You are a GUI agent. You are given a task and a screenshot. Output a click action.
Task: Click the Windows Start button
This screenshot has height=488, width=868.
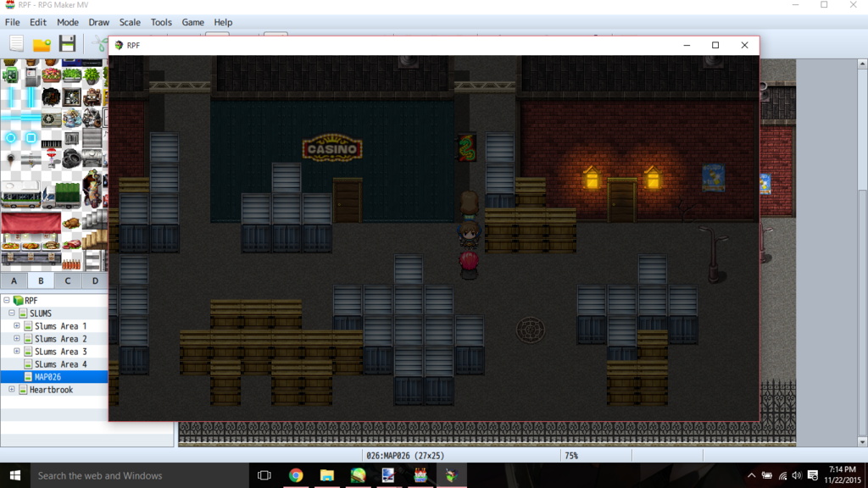point(15,475)
